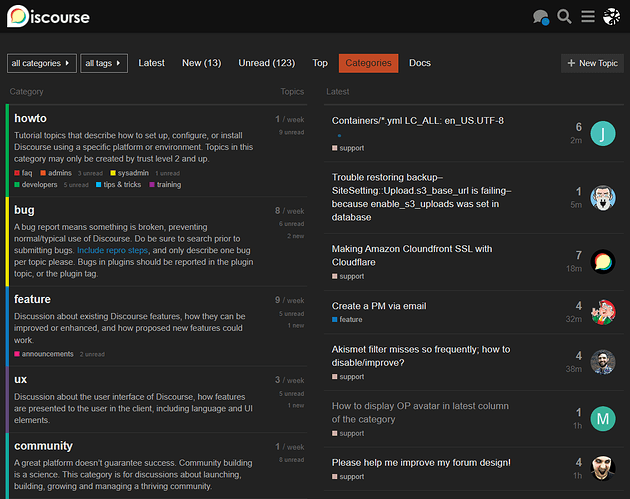
Task: Click '3 unread' next to admins
Action: tap(90, 174)
